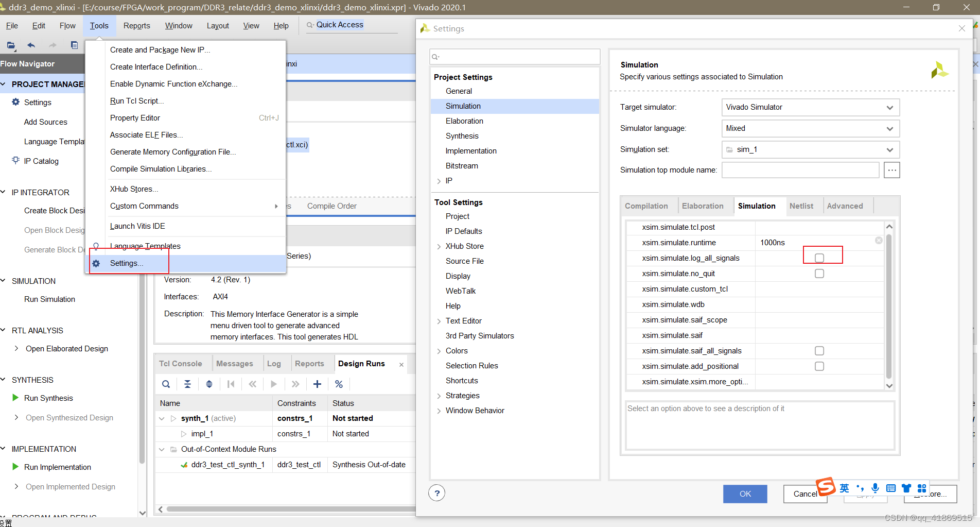Screen dimensions: 980x527
Task: Click the plus icon to add a run
Action: [x=317, y=384]
